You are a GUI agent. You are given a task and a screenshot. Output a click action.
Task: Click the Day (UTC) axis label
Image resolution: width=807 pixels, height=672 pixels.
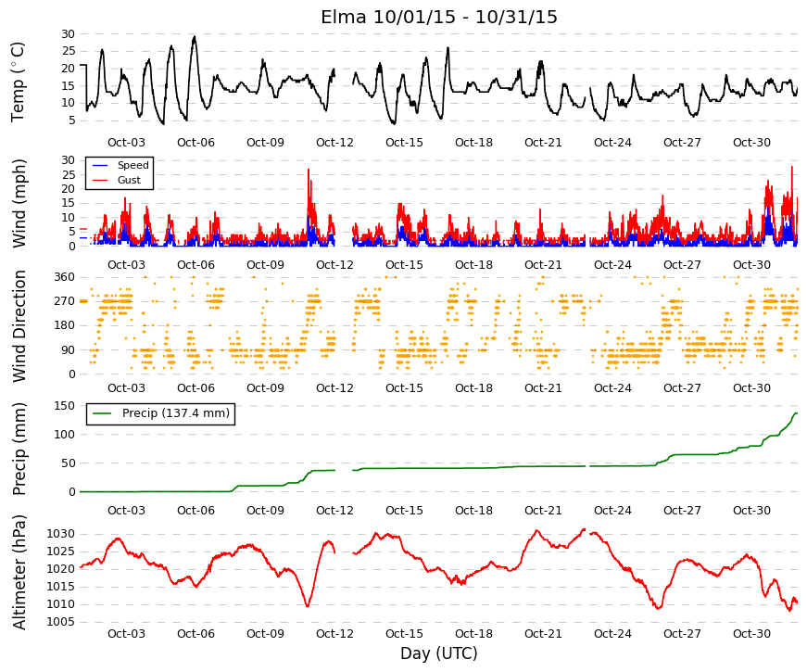tap(438, 653)
